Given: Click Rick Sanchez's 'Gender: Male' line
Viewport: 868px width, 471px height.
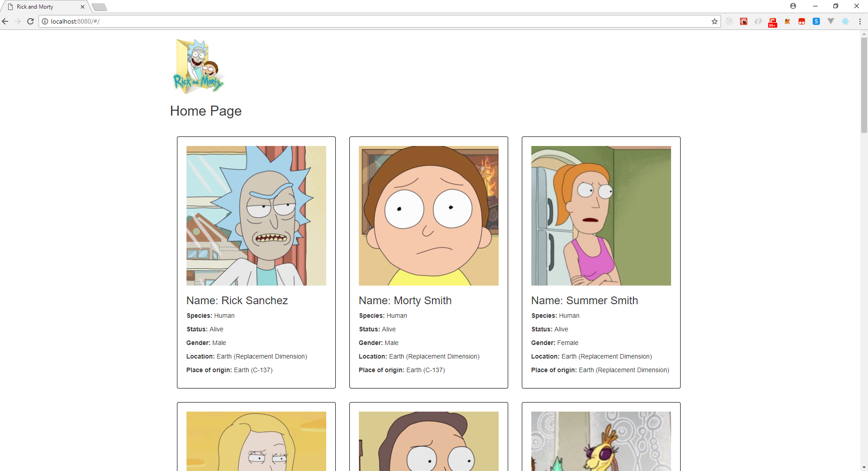Looking at the screenshot, I should pos(206,343).
